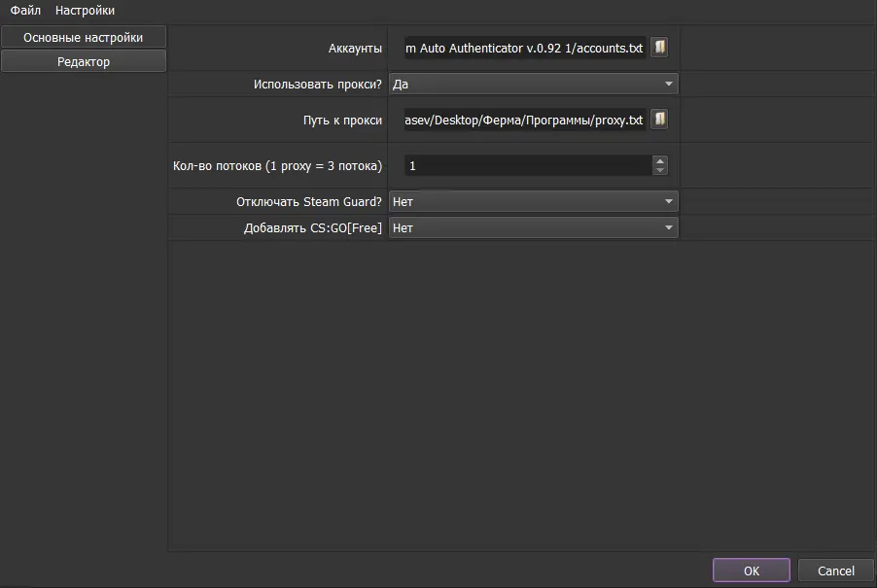Decrease thread count with down arrow
Viewport: 877px width, 588px height.
coord(660,170)
